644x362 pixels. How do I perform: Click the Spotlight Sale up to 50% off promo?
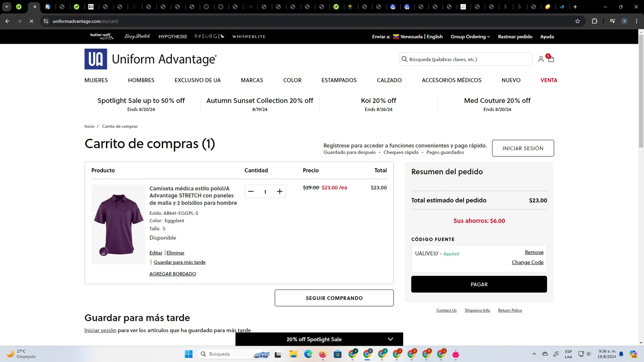[x=141, y=104]
